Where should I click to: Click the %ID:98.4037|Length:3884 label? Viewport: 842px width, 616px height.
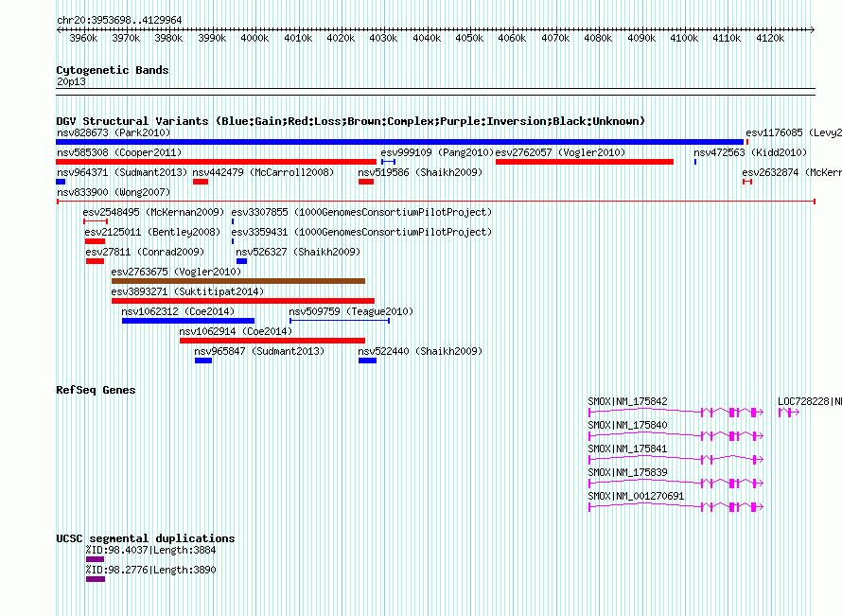[150, 550]
